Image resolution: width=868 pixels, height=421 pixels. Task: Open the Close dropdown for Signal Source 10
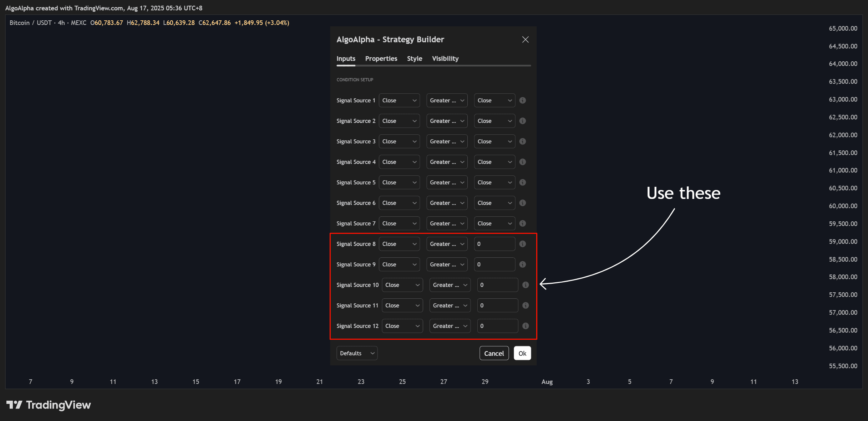tap(402, 284)
